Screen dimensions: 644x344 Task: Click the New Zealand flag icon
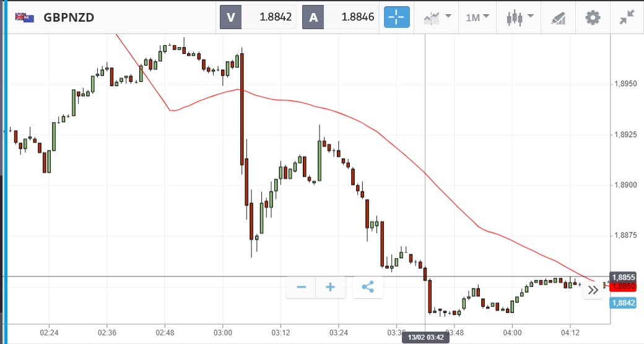click(x=25, y=17)
